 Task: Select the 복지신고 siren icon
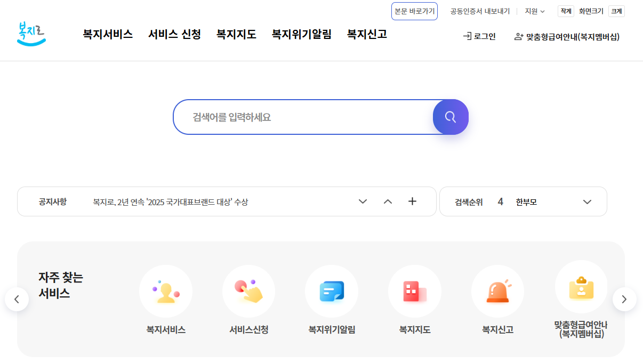[x=497, y=291]
